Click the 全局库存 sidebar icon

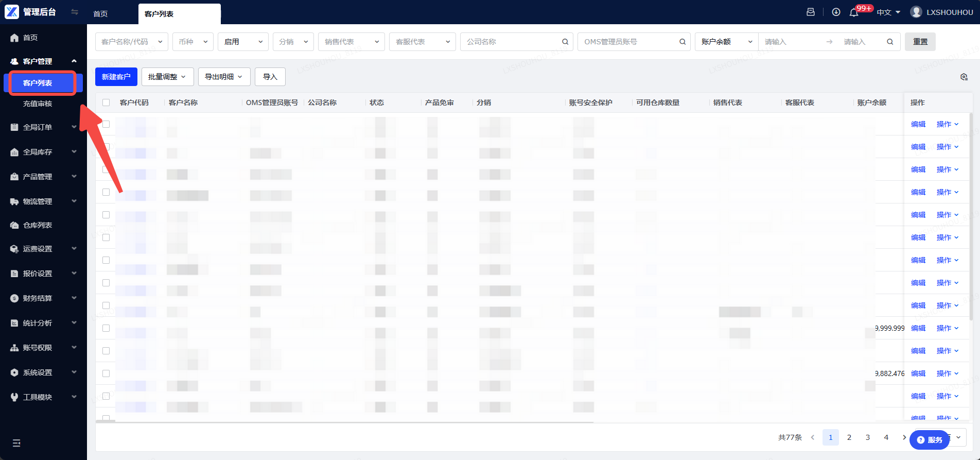pos(14,152)
